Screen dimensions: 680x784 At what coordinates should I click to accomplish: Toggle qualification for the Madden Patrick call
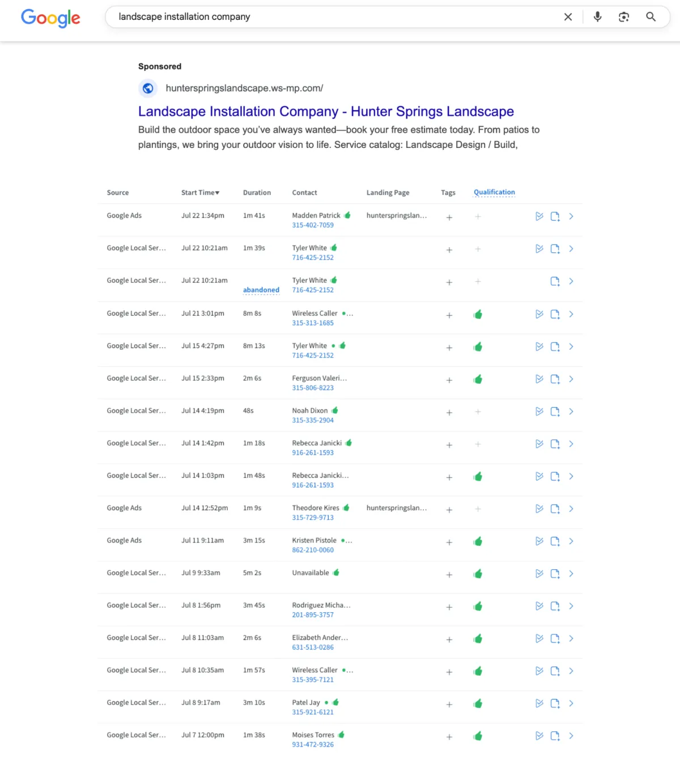(x=478, y=217)
